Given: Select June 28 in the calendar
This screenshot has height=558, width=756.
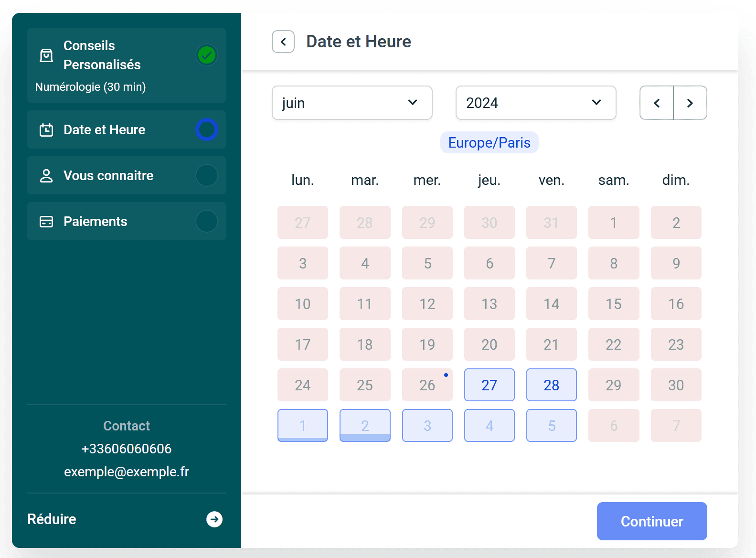Looking at the screenshot, I should 552,385.
